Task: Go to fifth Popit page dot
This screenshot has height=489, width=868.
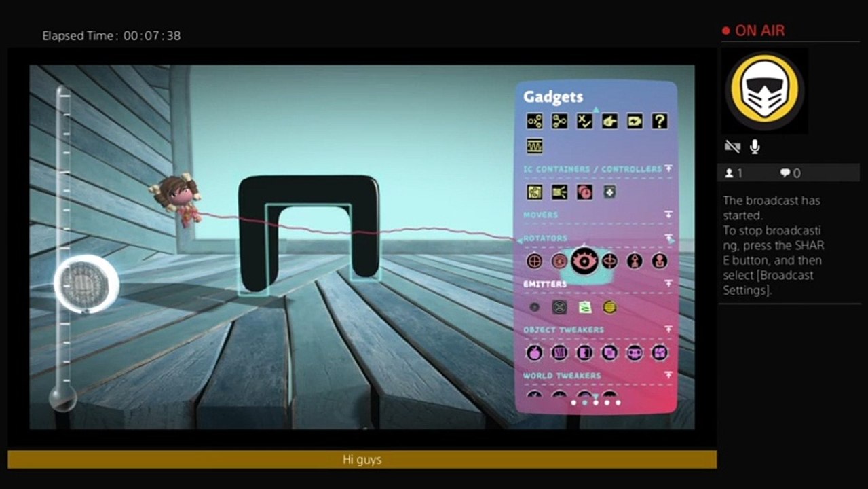Action: 618,403
